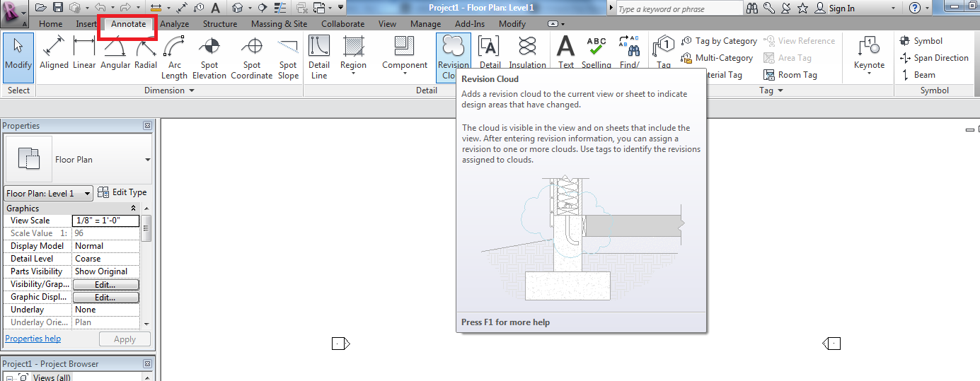Click Sign In
The image size is (980, 381).
click(841, 8)
